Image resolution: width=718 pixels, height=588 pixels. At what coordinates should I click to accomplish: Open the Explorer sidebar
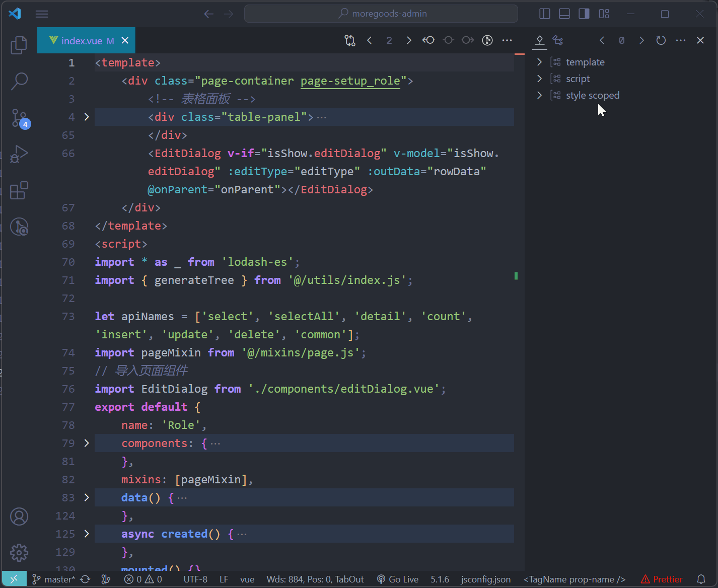click(19, 45)
